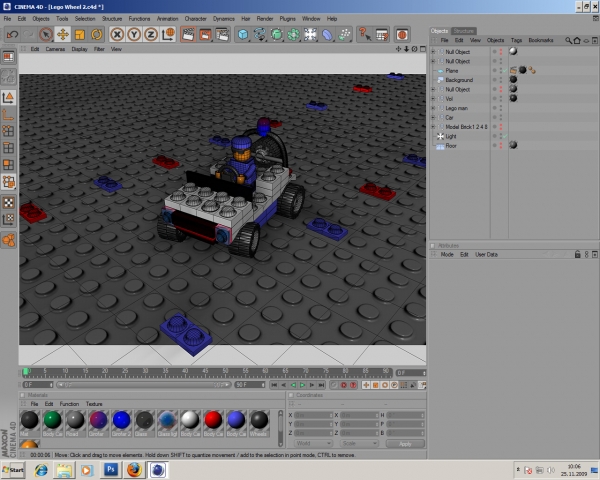Viewport: 600px width, 480px height.
Task: Click the X position input field
Action: click(313, 415)
